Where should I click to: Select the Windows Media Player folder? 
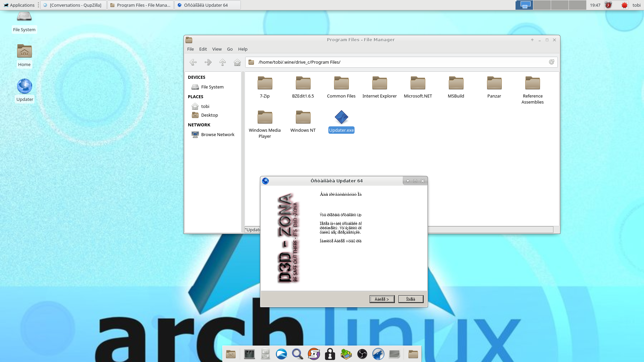click(265, 124)
